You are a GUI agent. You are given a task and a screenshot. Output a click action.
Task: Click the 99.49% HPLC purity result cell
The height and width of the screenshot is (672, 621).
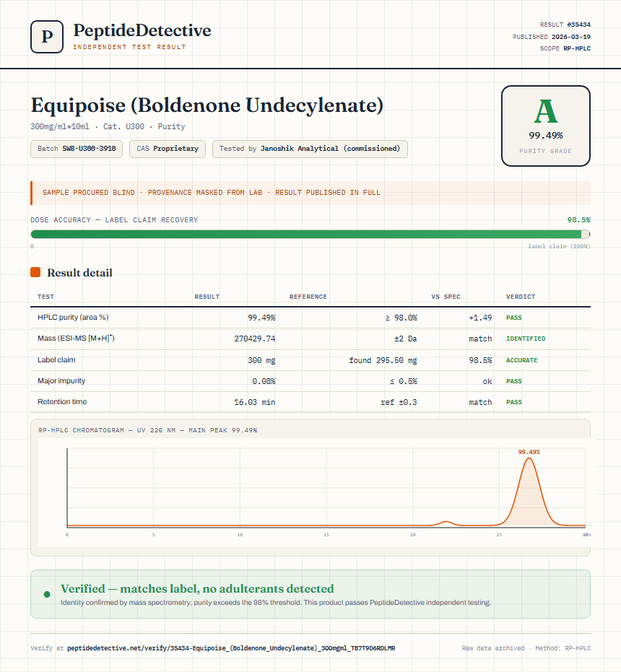[x=261, y=318]
